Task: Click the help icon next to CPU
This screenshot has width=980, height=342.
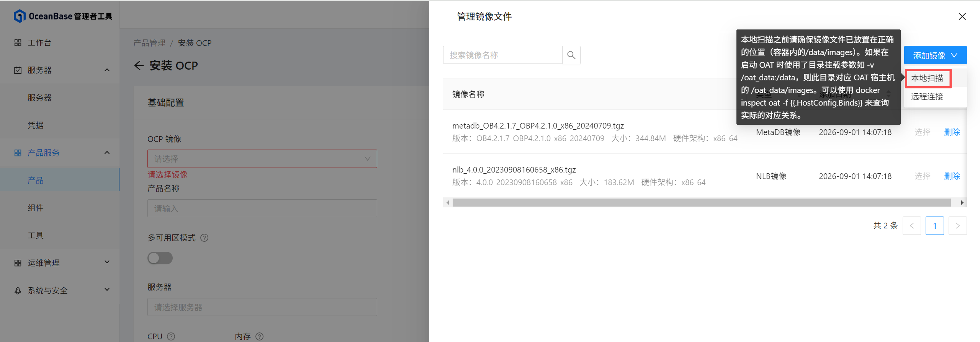Action: click(x=171, y=336)
